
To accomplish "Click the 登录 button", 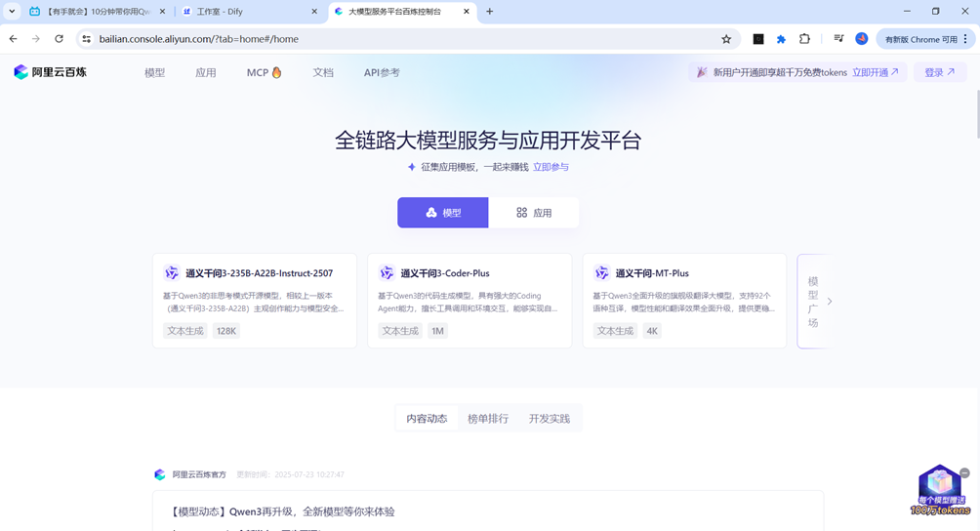I will point(939,72).
